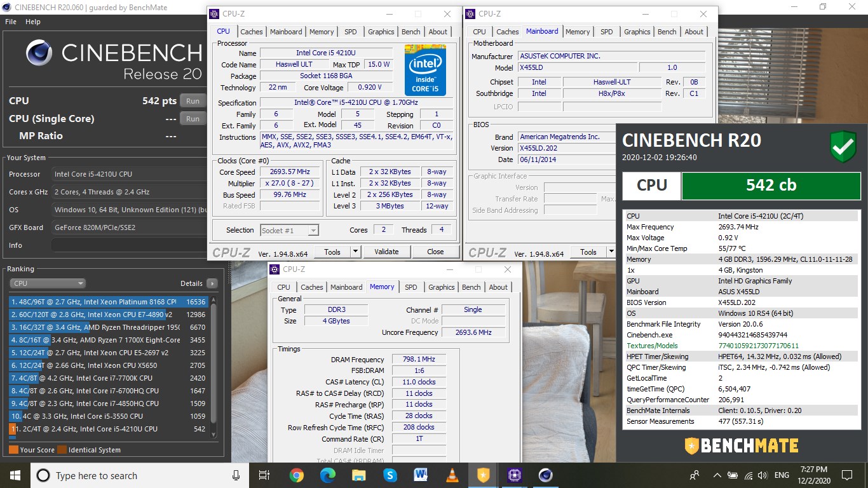Click the green 542 cb score bar
The height and width of the screenshot is (488, 868).
click(x=771, y=185)
